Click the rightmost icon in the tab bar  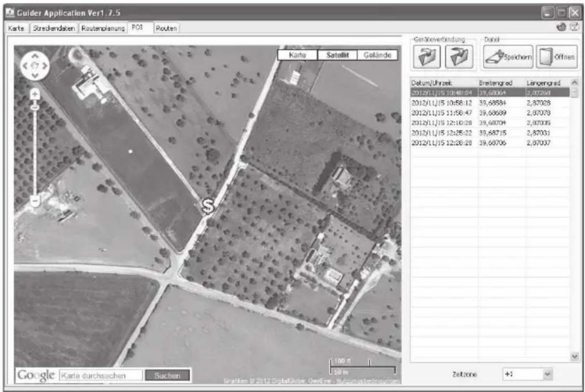point(575,27)
